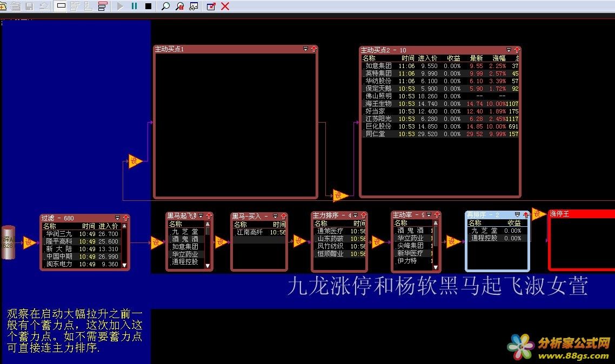Click the pop-out window icon with red arrow

[x=211, y=6]
